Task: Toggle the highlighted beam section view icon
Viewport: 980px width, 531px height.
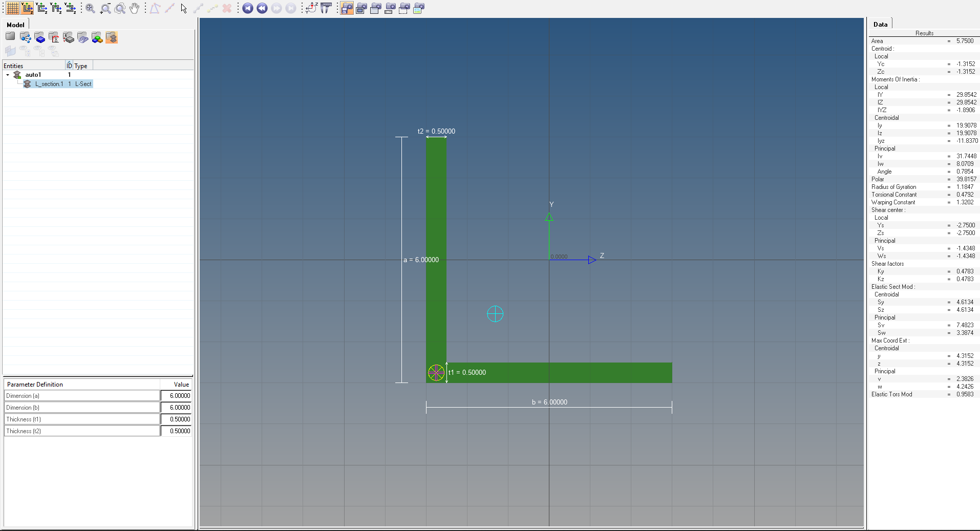Action: (111, 37)
